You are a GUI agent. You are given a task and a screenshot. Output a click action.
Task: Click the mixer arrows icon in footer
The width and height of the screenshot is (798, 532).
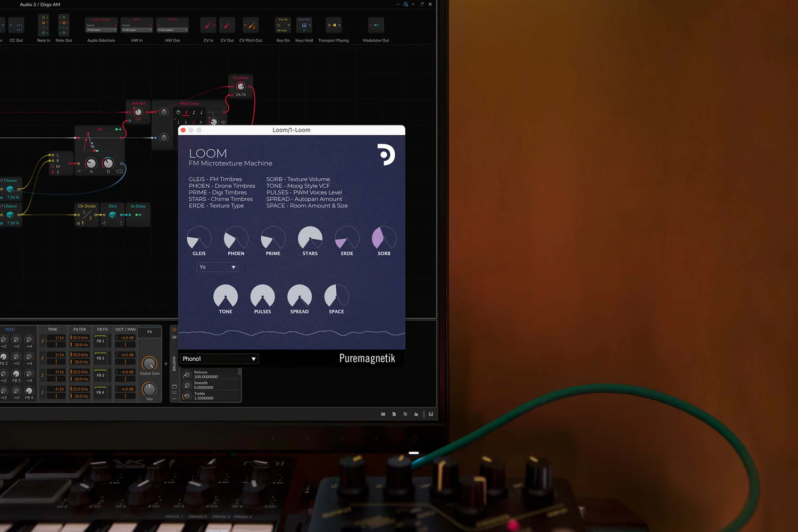click(x=405, y=414)
